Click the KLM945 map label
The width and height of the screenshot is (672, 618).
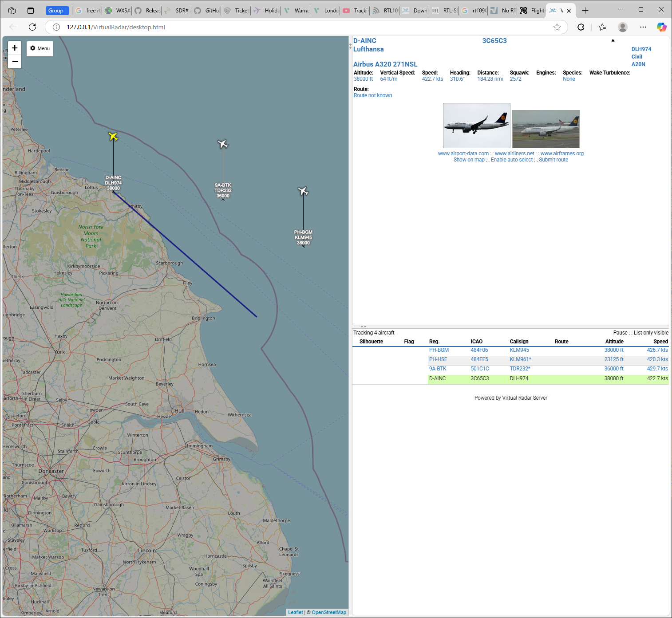(x=303, y=237)
